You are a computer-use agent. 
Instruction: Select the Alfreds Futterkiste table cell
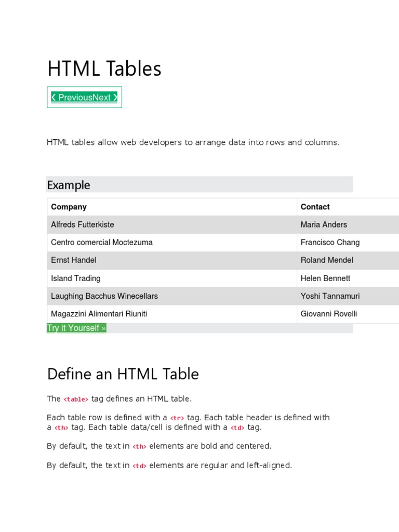pyautogui.click(x=83, y=224)
